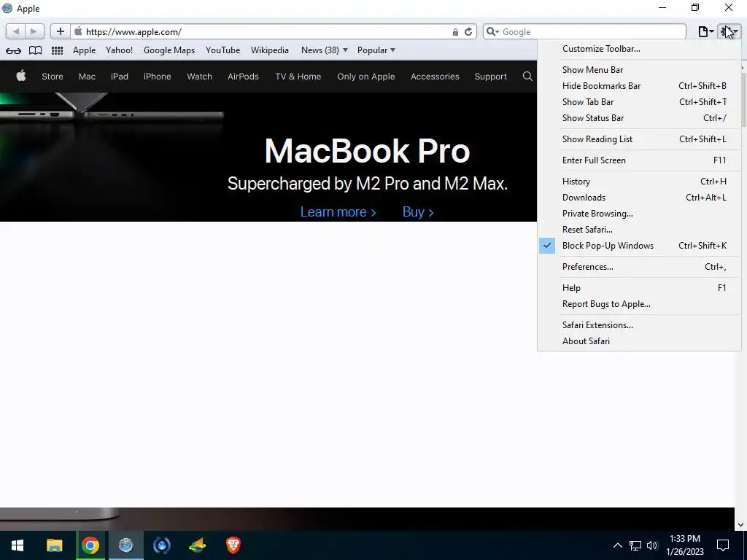This screenshot has height=560, width=747.
Task: Choose Show Menu Bar
Action: click(x=639, y=69)
